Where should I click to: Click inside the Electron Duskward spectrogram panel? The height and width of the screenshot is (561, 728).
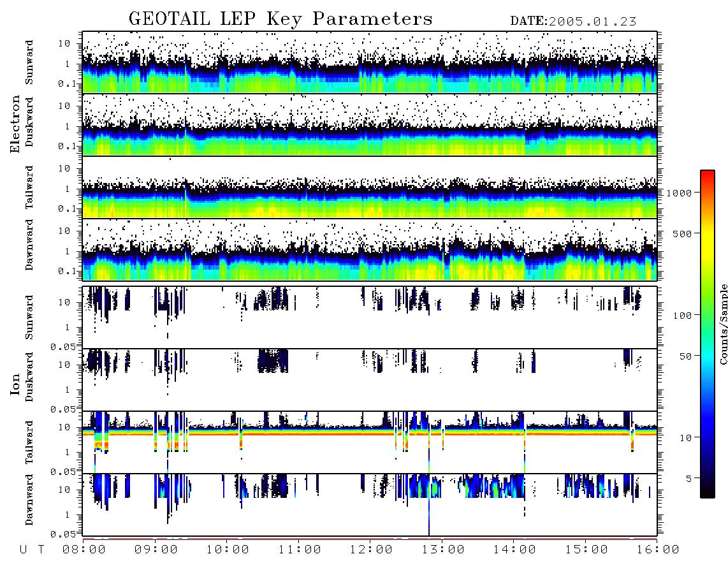[x=370, y=124]
